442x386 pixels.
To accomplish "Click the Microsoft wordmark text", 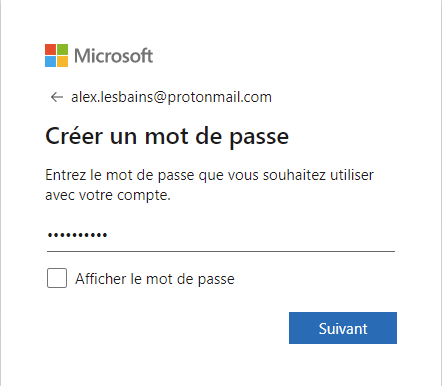I will pos(113,56).
